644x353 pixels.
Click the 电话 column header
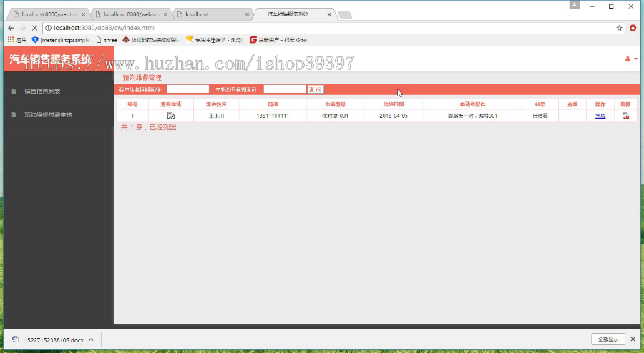273,104
